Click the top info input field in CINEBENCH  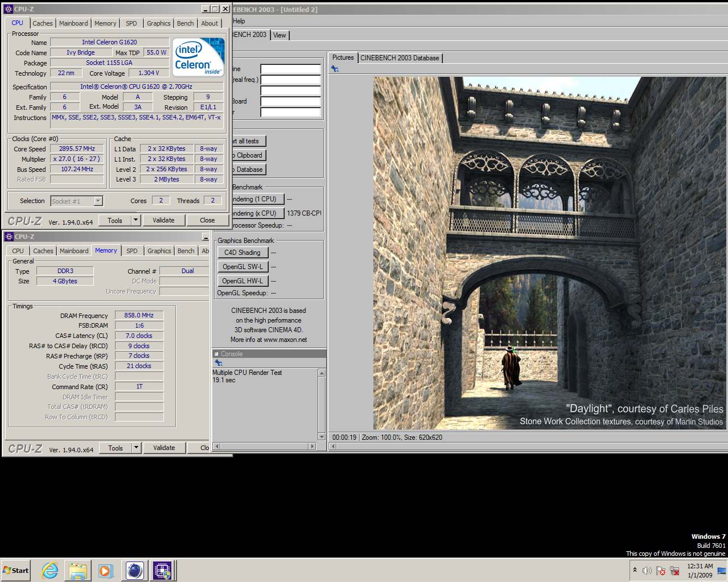291,69
